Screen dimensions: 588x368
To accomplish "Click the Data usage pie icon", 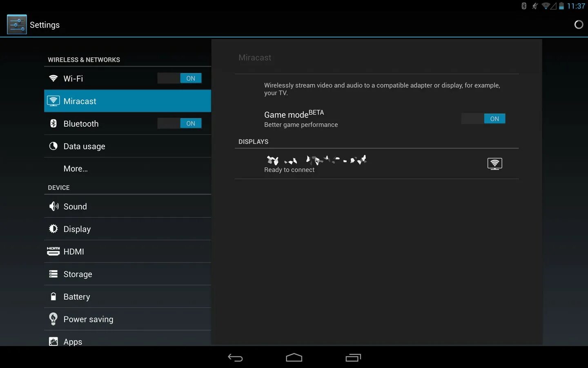I will pyautogui.click(x=53, y=146).
